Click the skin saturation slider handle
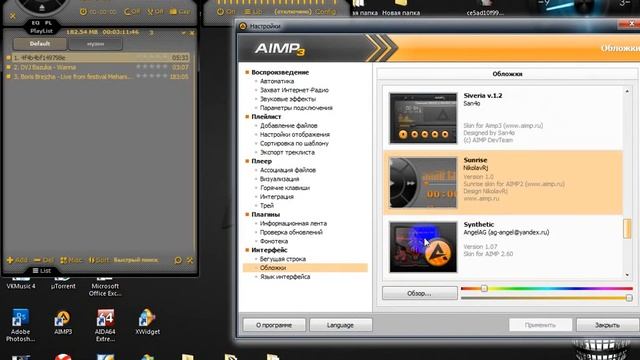The image size is (640, 360). click(x=629, y=298)
